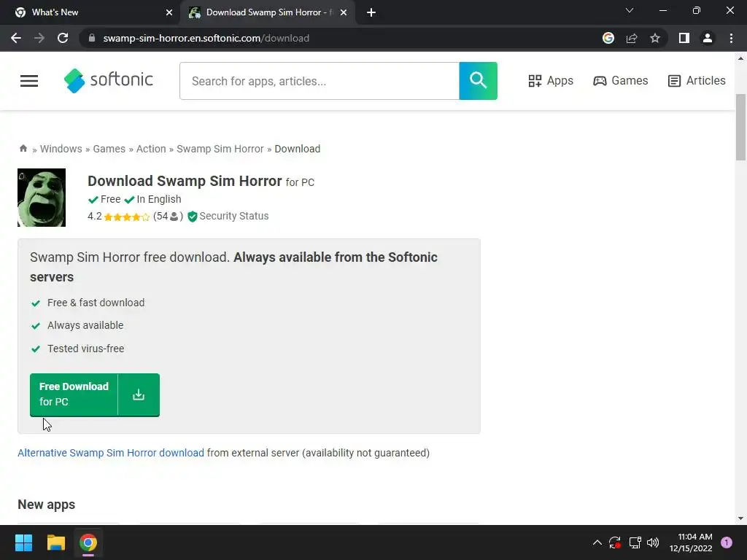Open the Games section
The height and width of the screenshot is (560, 747).
(620, 81)
